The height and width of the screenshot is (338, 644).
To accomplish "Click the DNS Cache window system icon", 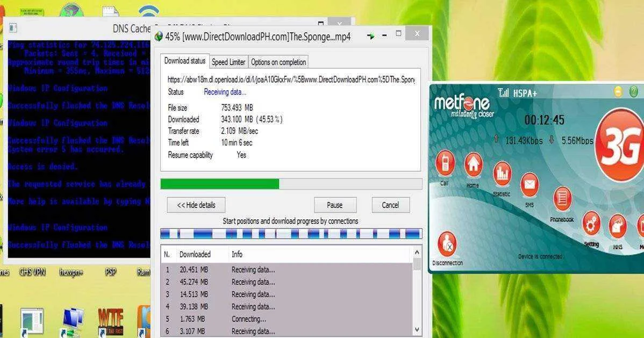I will coord(13,28).
